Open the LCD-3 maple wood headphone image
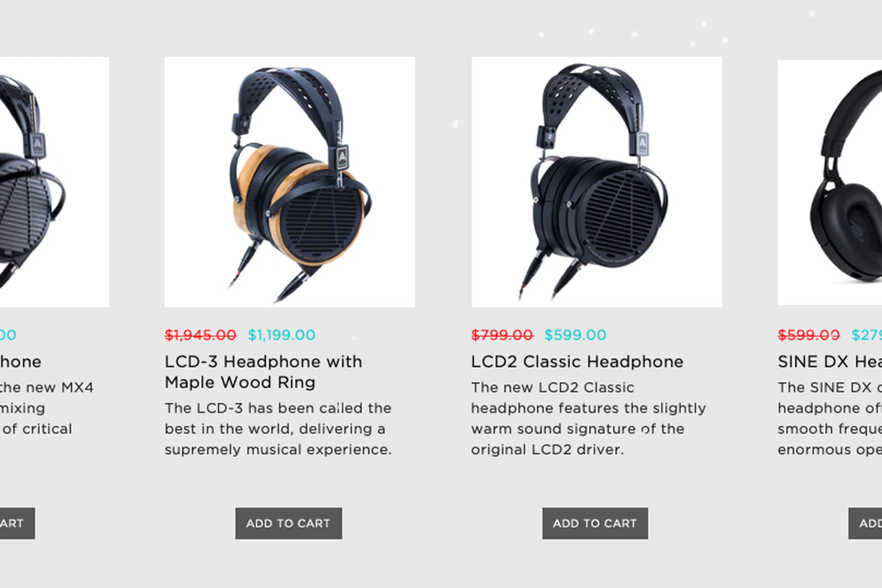 point(289,182)
